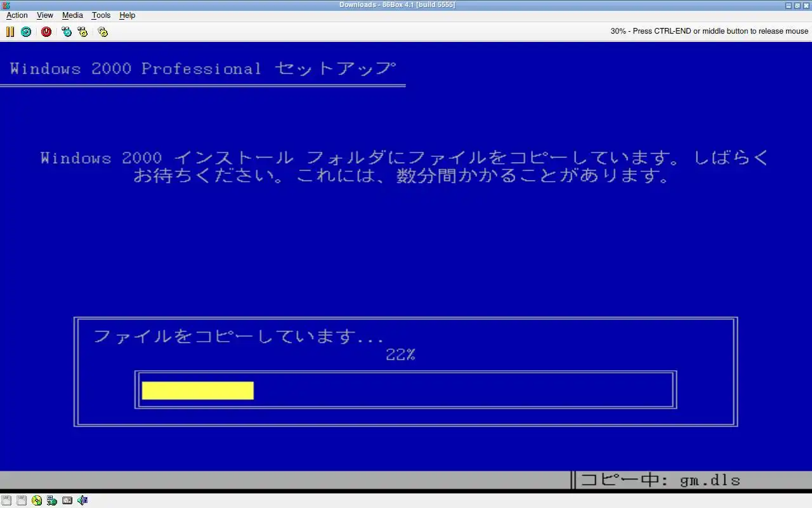Send Ctrl+Alt+Esc to the guest
Screen dimensions: 812x508
(82, 31)
